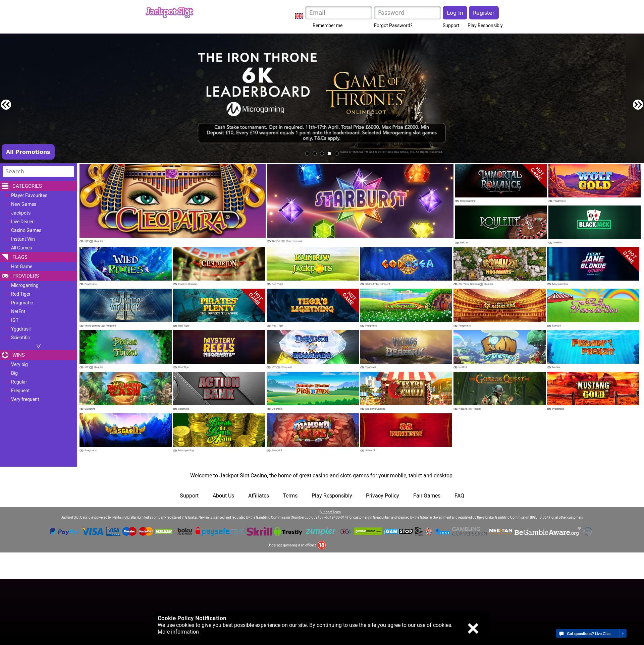Image resolution: width=644 pixels, height=645 pixels.
Task: Click the Live Chat speech bubble icon
Action: 561,634
